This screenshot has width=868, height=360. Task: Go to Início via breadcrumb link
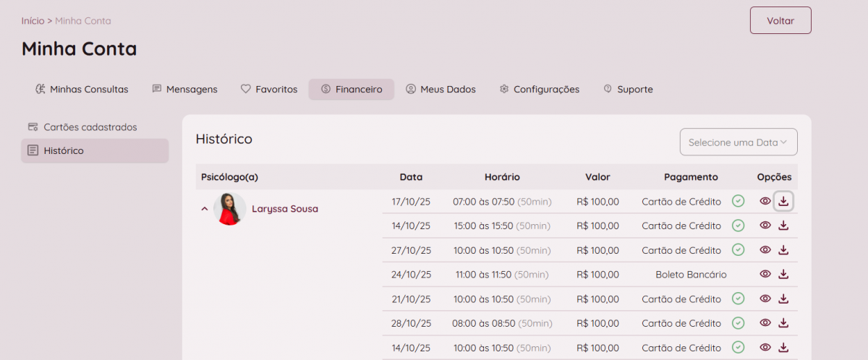pos(33,21)
